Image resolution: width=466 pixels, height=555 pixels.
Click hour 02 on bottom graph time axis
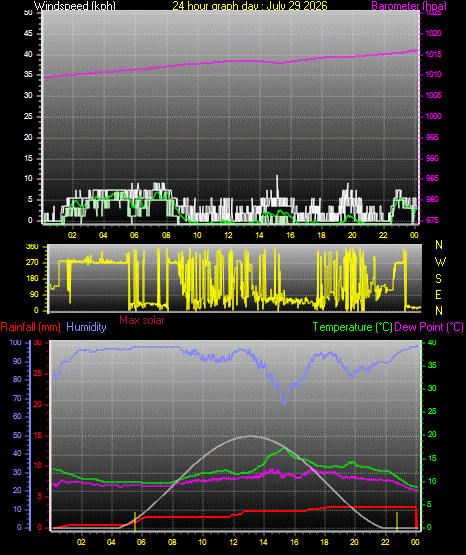(x=81, y=542)
